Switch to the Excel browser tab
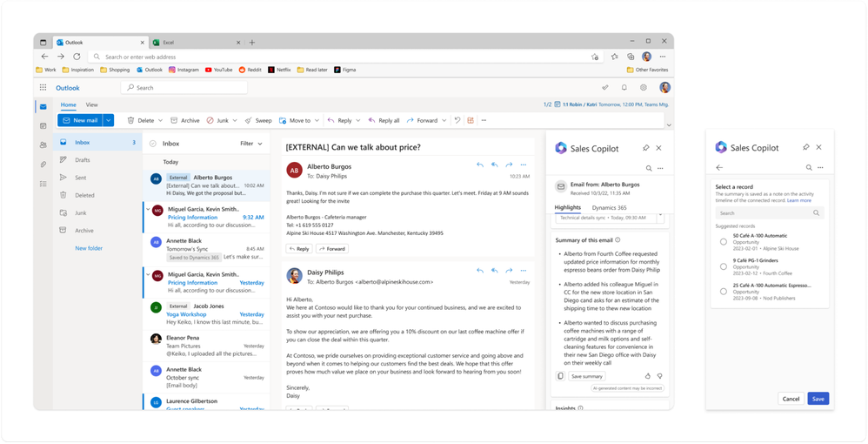The image size is (868, 444). (x=197, y=42)
